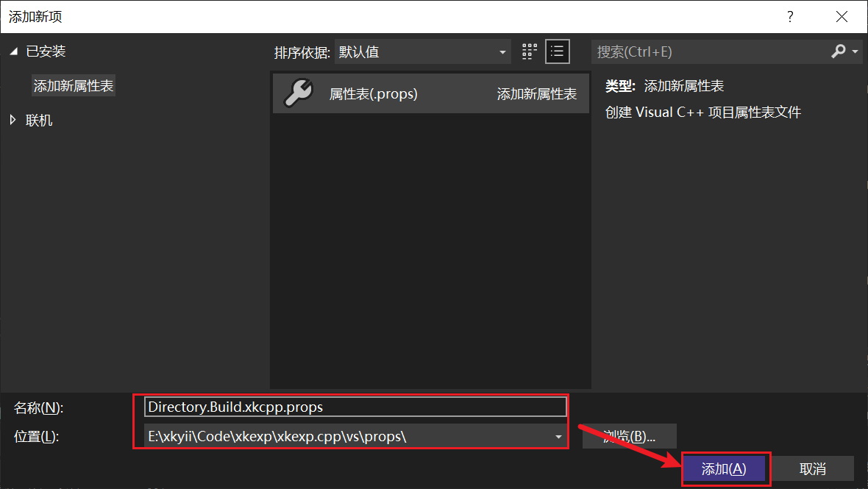Open the search options dropdown arrow

tap(855, 51)
